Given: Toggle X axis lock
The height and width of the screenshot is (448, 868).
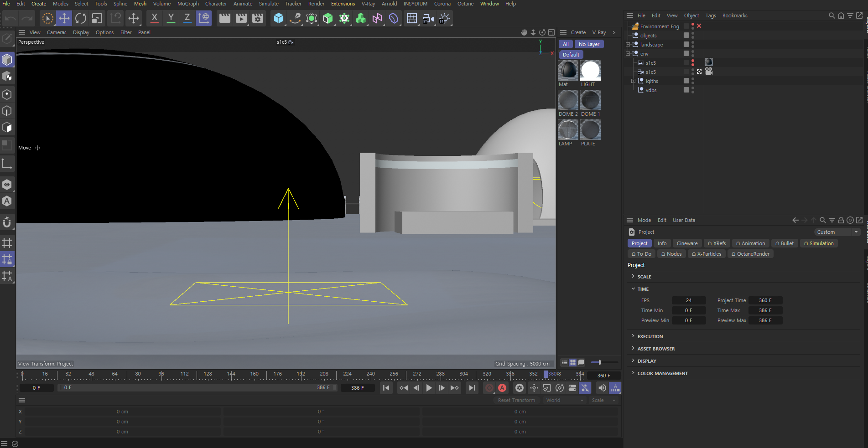Looking at the screenshot, I should (154, 18).
